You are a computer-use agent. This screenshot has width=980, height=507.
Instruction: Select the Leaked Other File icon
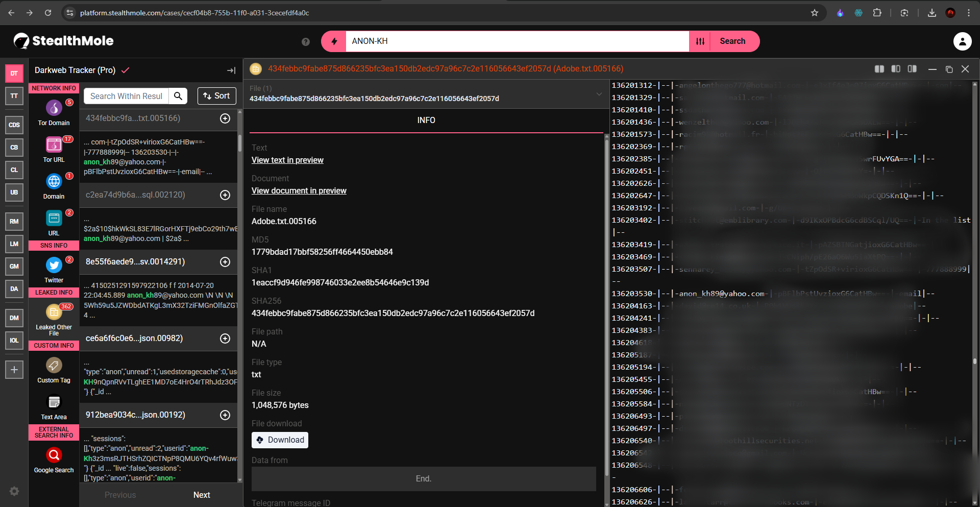pos(54,311)
